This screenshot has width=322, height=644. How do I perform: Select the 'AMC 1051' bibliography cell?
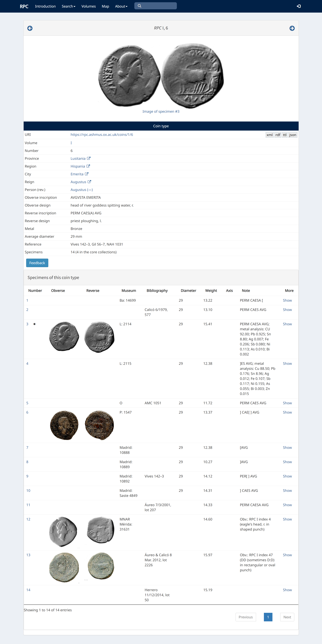pos(153,403)
